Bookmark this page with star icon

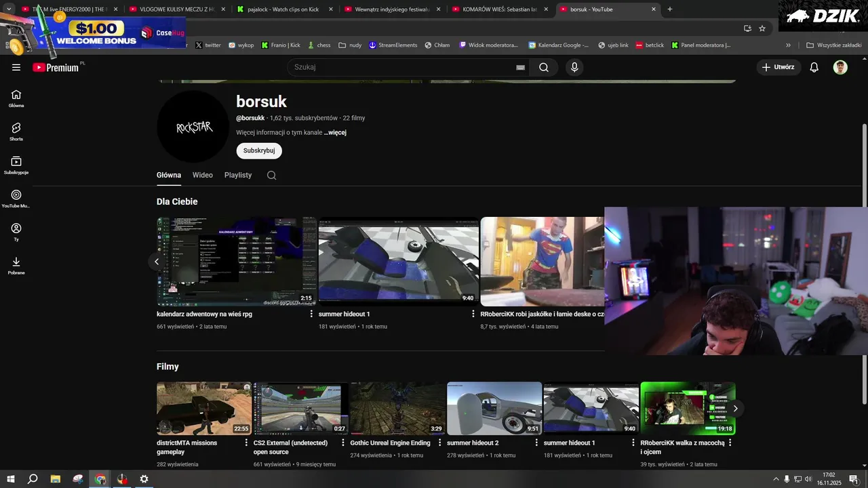(x=762, y=28)
